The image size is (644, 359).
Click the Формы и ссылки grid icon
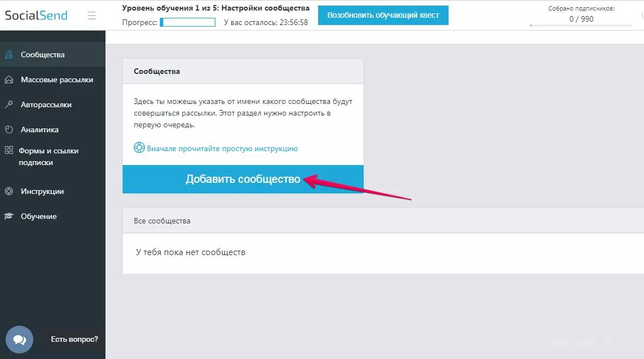(9, 150)
